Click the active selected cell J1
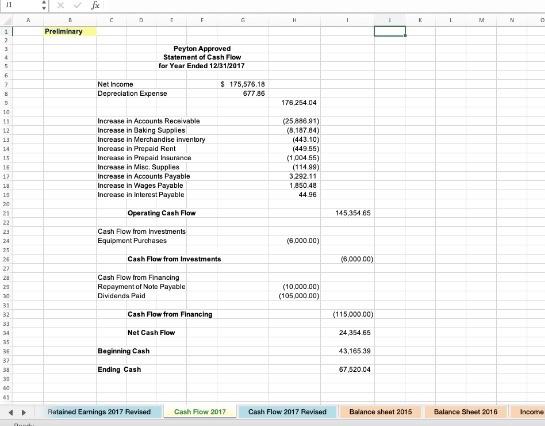Viewport: 545px width, 426px height. (x=390, y=31)
